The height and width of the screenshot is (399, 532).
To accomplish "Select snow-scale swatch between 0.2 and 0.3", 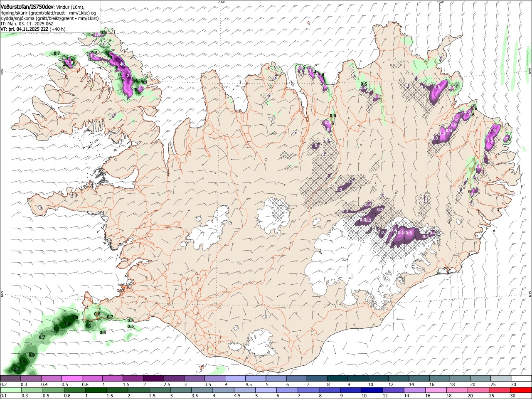I will [10, 378].
